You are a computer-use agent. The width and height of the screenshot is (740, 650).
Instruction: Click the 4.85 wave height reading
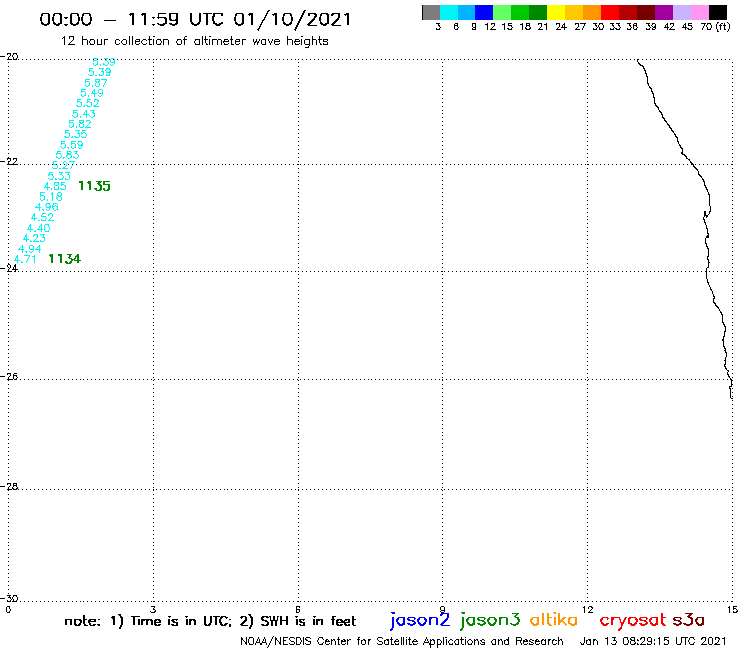click(x=55, y=186)
